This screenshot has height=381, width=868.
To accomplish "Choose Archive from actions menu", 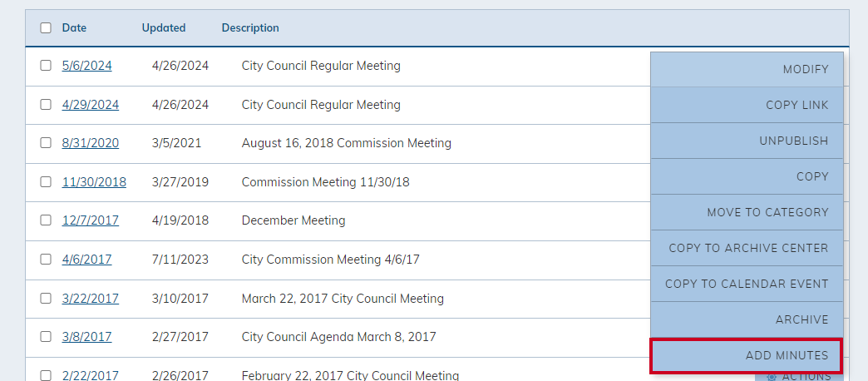I will (747, 319).
